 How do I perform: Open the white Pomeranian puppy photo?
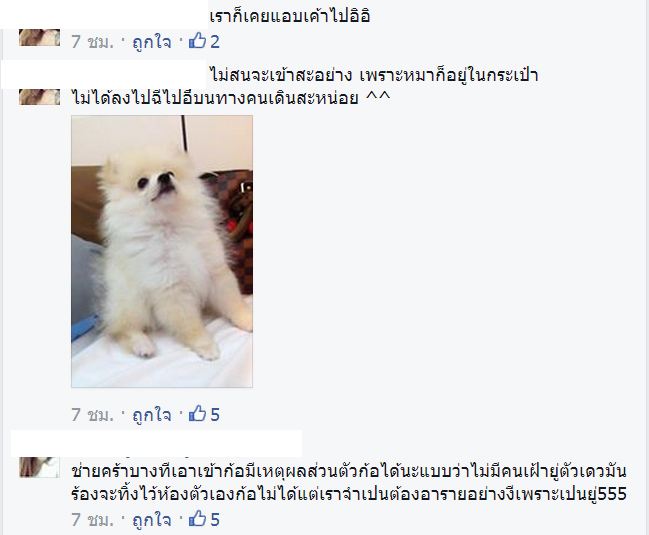162,251
